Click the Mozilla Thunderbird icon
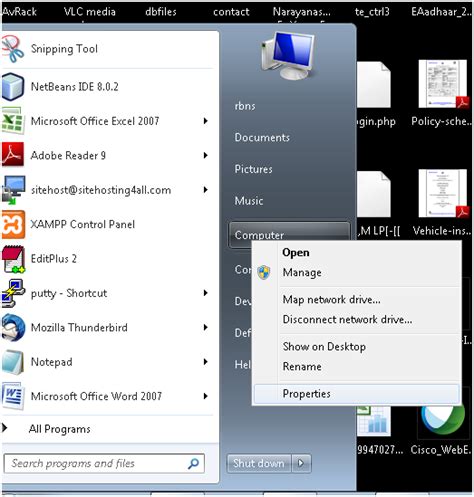Screen dimensions: 474x497 [13, 327]
